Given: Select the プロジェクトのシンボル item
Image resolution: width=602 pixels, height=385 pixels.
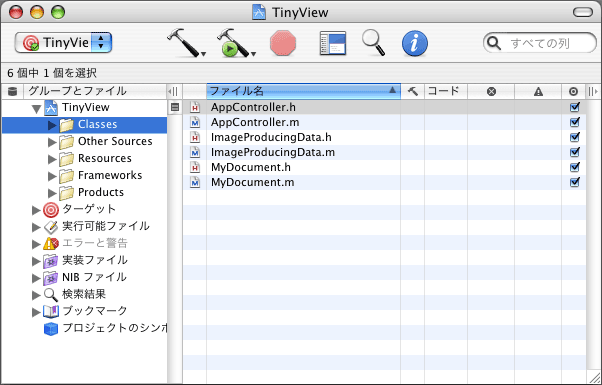Looking at the screenshot, I should click(x=114, y=328).
